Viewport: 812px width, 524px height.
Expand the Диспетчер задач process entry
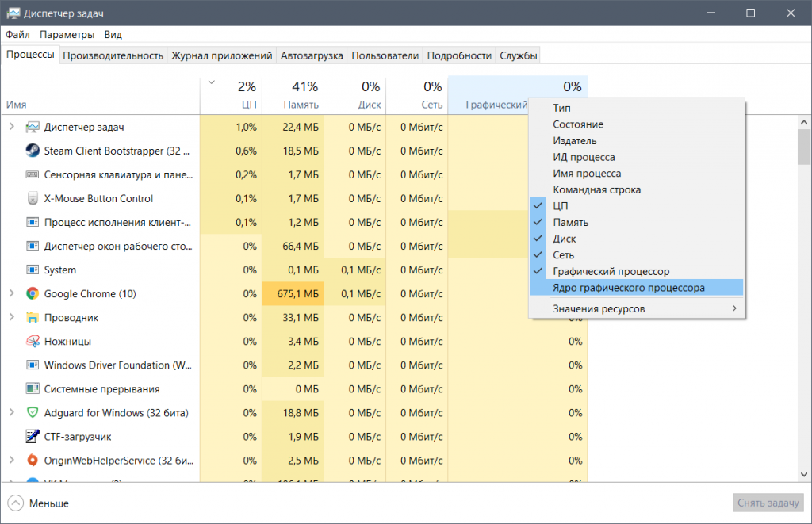(11, 127)
